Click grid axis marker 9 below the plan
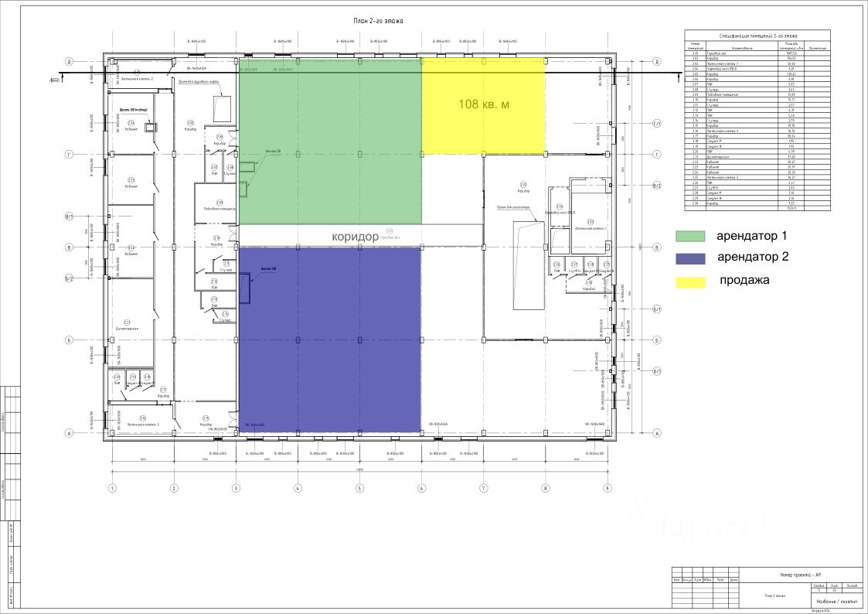 click(608, 488)
